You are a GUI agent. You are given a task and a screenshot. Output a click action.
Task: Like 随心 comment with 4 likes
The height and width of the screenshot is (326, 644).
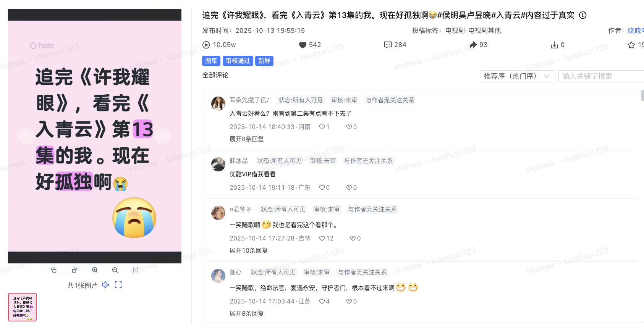pos(322,301)
